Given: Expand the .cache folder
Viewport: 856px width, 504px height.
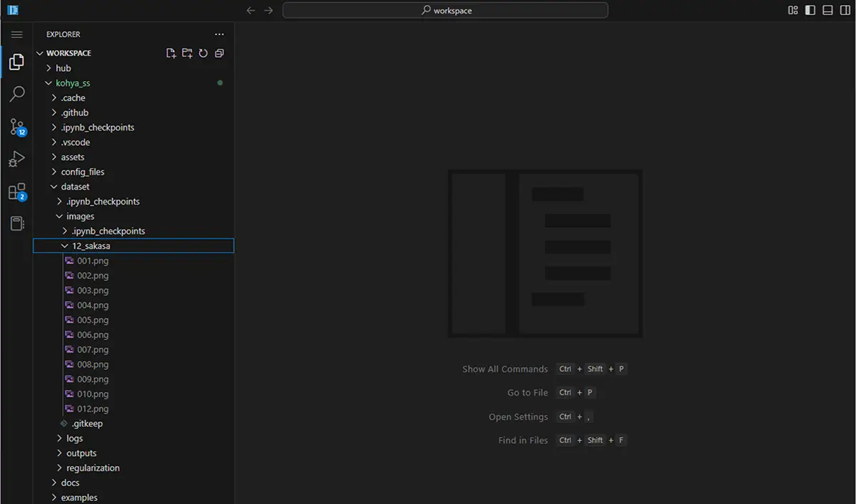Looking at the screenshot, I should 133,98.
